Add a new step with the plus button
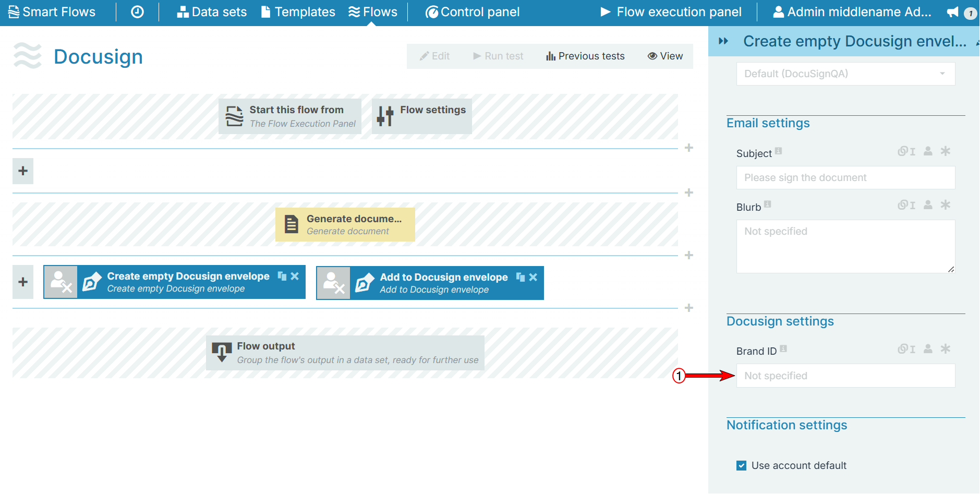The width and height of the screenshot is (980, 494). (23, 171)
